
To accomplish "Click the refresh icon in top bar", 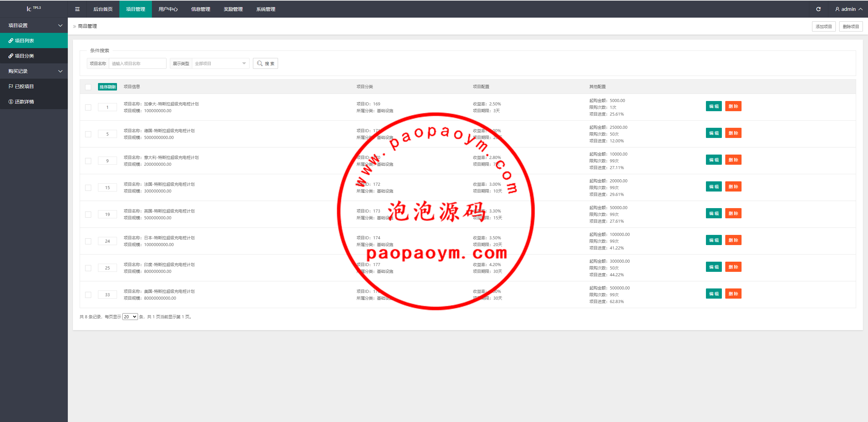I will pos(818,9).
